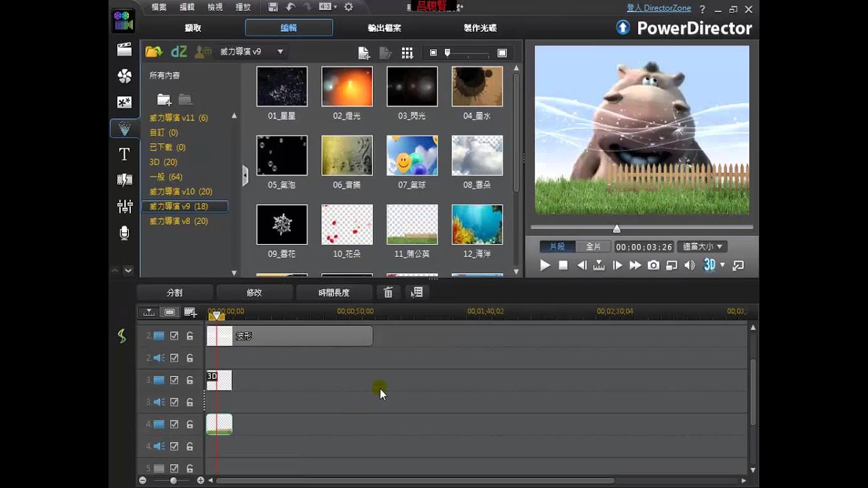Open the 適當大小 preview size dropdown

[703, 247]
